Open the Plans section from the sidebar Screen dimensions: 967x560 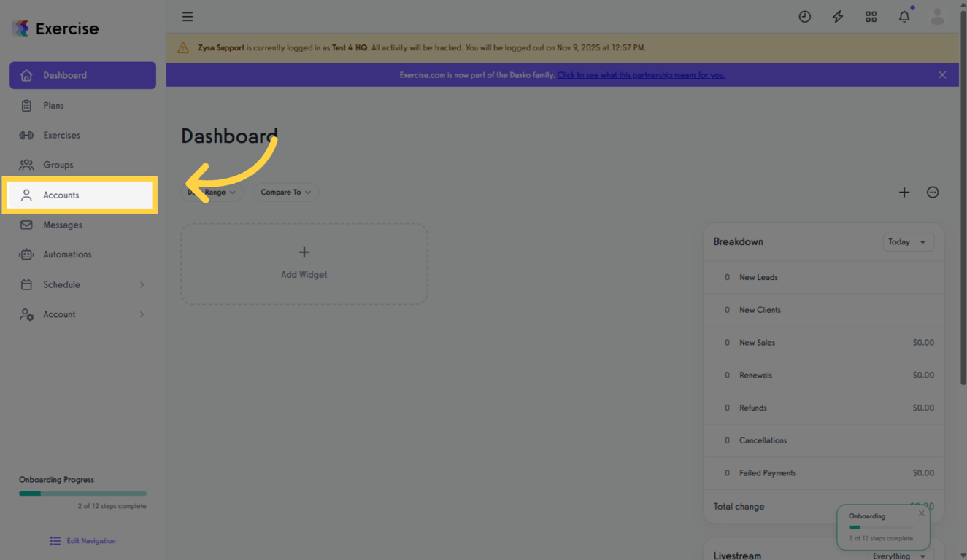pyautogui.click(x=52, y=105)
